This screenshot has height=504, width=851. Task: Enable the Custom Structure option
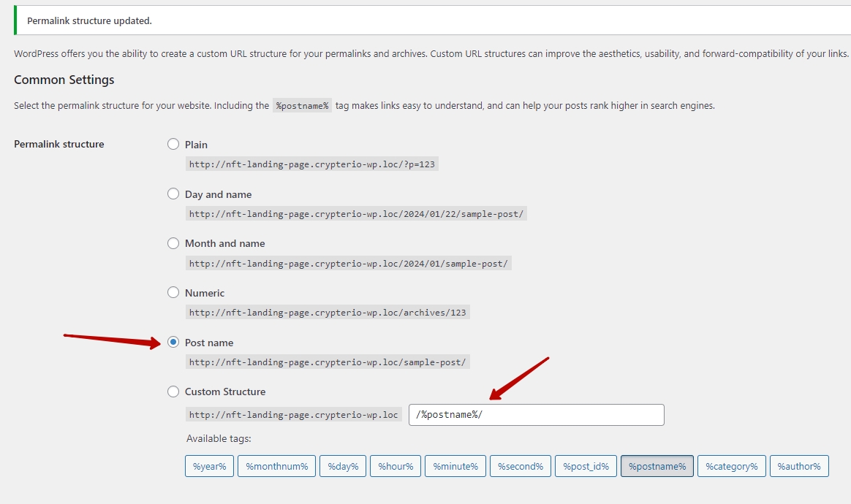[173, 392]
